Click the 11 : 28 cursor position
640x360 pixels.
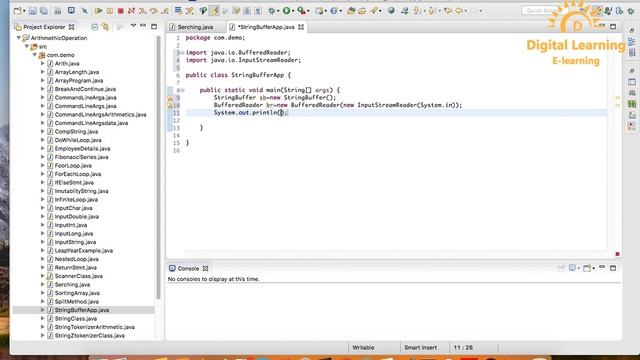463,348
